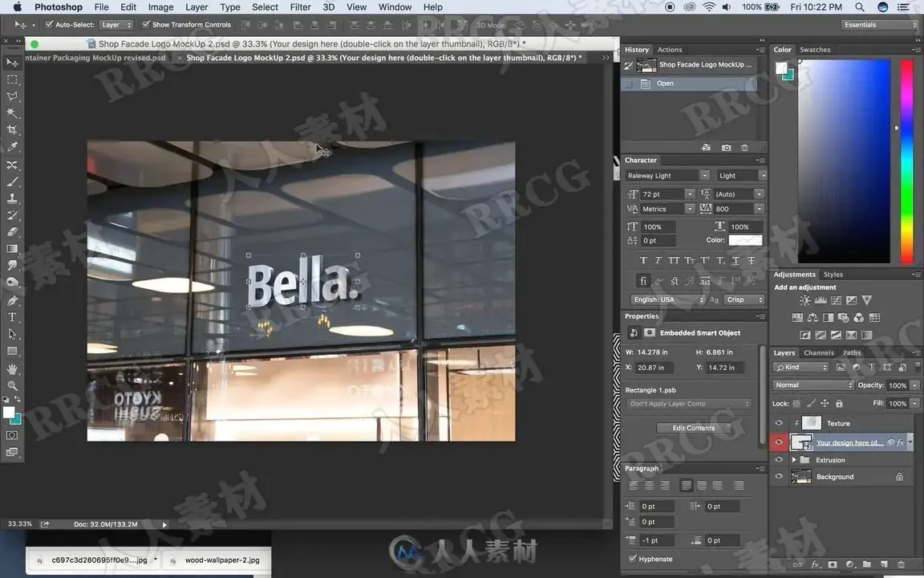Image resolution: width=924 pixels, height=578 pixels.
Task: Select the Open history state
Action: pyautogui.click(x=689, y=83)
